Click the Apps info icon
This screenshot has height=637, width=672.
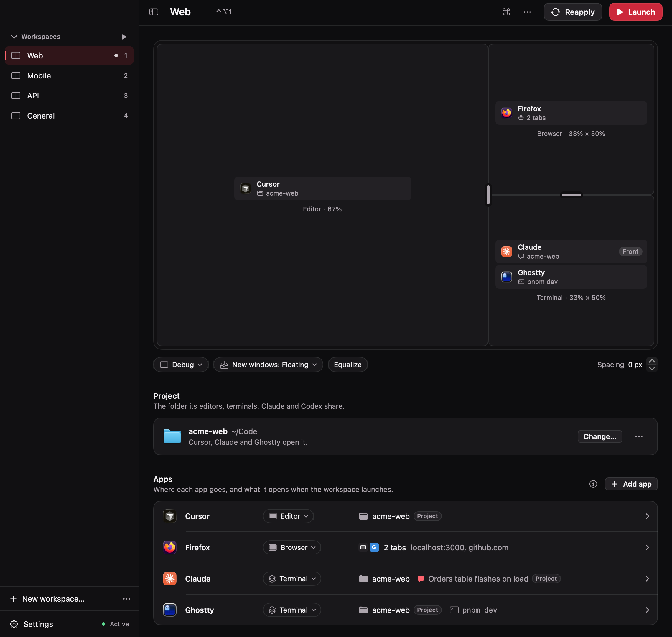(x=593, y=484)
